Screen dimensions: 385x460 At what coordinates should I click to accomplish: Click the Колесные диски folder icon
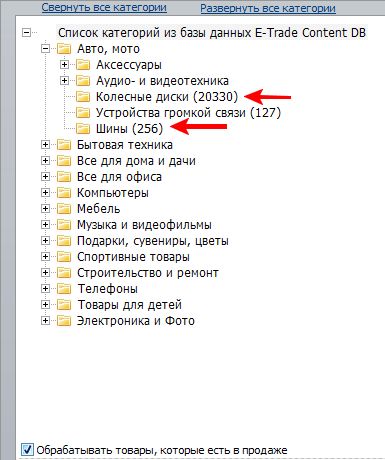pos(83,97)
